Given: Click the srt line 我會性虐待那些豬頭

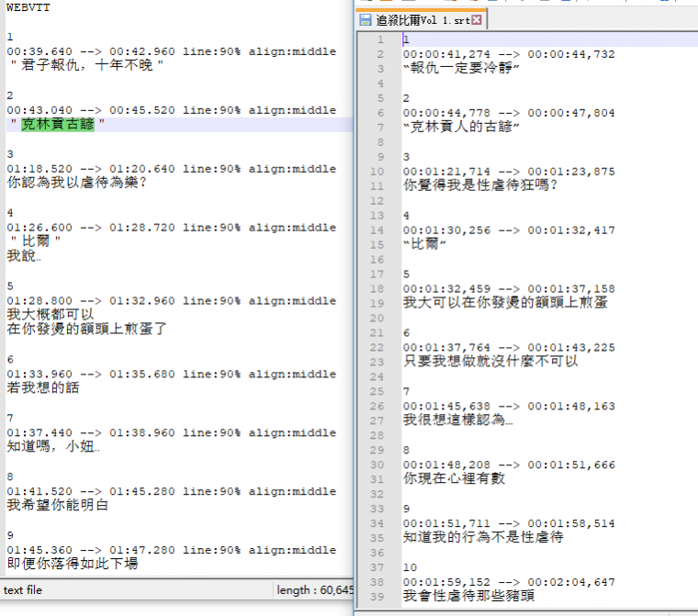Looking at the screenshot, I should pyautogui.click(x=468, y=596).
